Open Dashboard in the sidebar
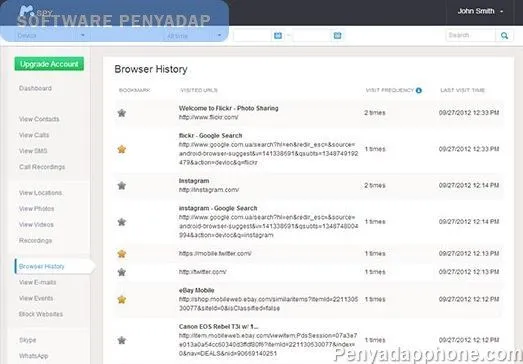Screen dimensions: 523x364 pos(35,88)
